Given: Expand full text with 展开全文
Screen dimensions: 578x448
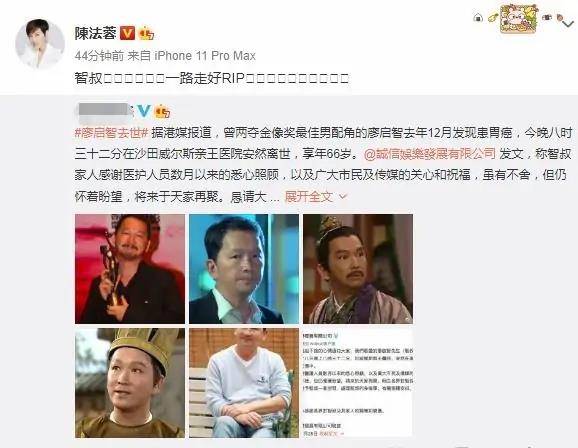Looking at the screenshot, I should [309, 197].
